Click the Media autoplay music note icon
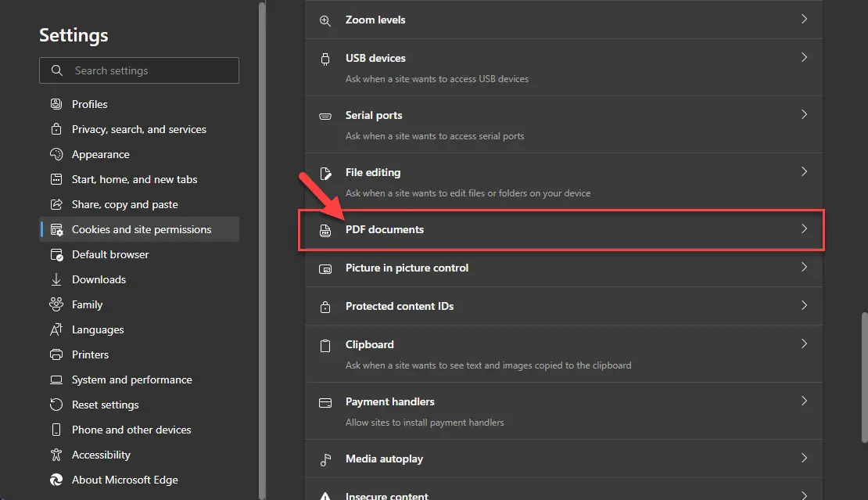This screenshot has width=868, height=500. pyautogui.click(x=325, y=459)
